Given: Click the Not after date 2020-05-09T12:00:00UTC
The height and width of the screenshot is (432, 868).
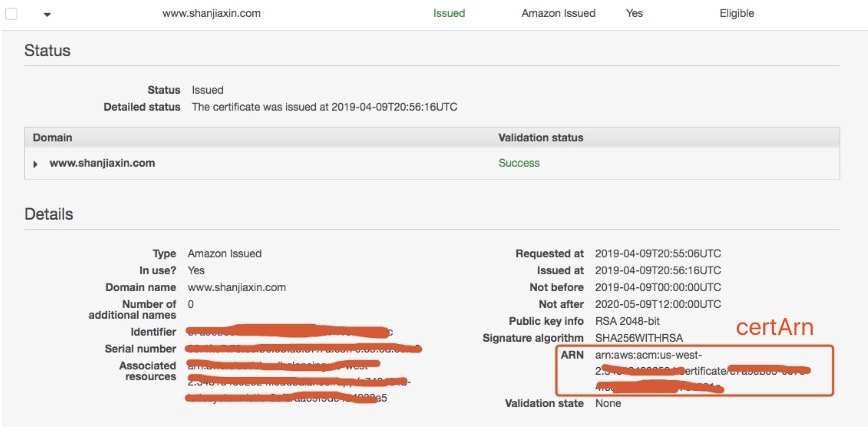Looking at the screenshot, I should pos(658,304).
